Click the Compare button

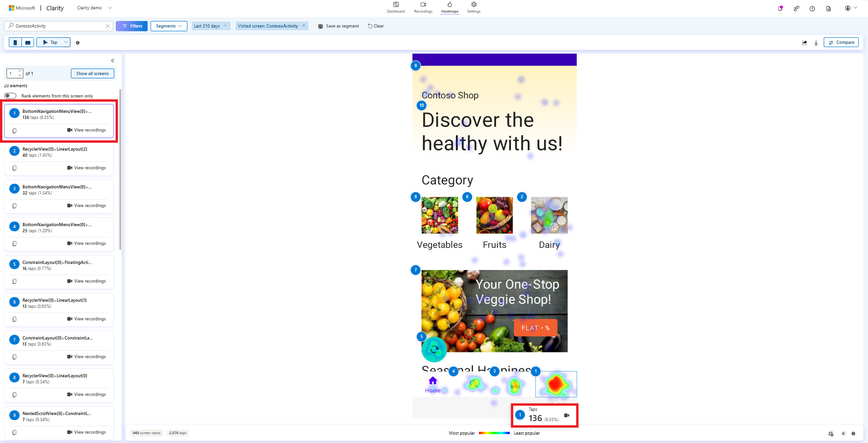pos(841,42)
